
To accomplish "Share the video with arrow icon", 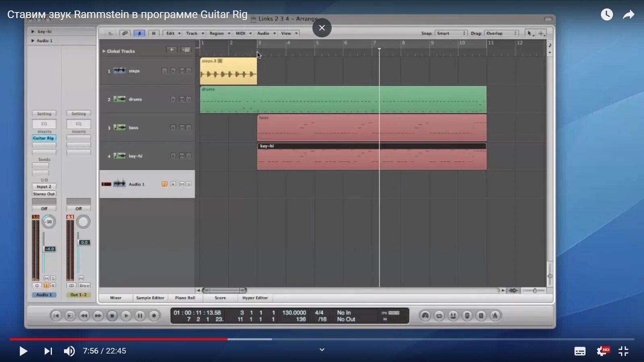I will point(629,15).
